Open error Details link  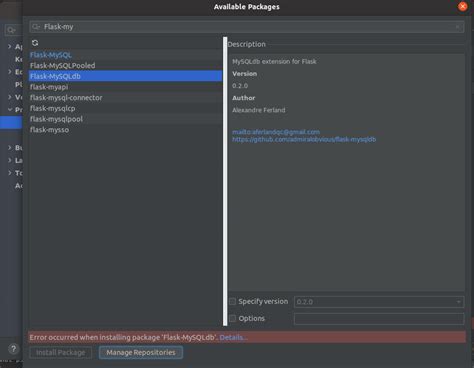233,337
